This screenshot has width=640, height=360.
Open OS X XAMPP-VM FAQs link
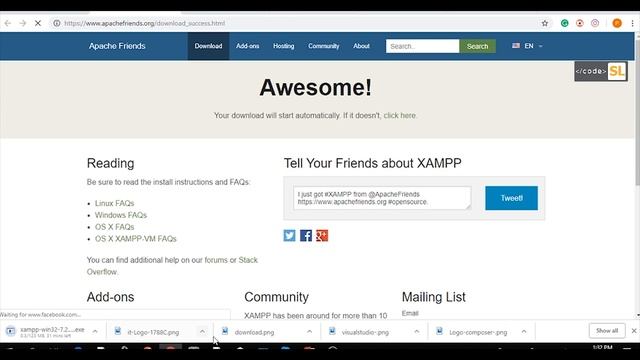click(136, 238)
